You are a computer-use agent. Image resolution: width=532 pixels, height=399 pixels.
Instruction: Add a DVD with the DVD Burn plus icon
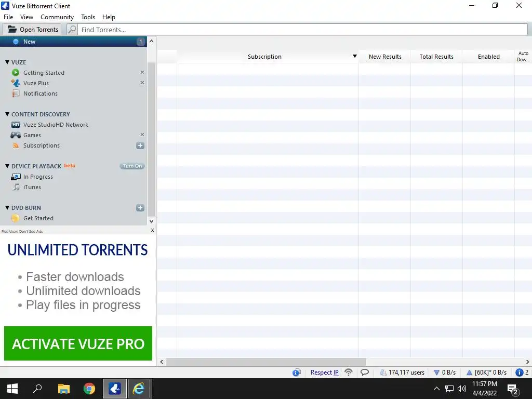point(140,208)
